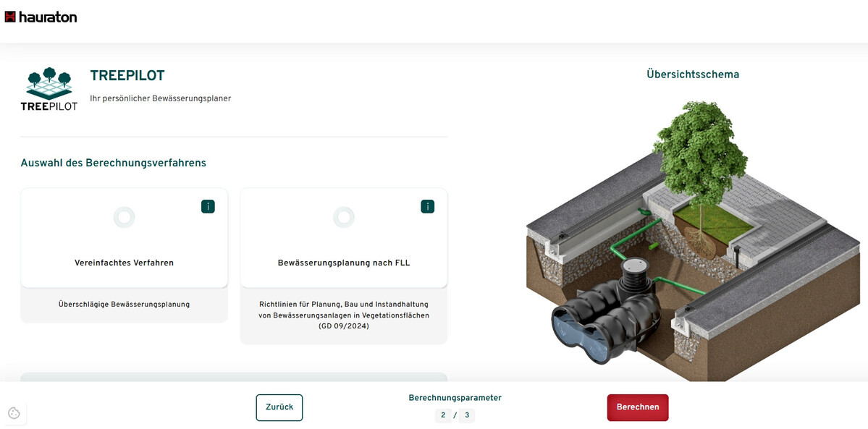Click the Auswahl des Berechnungsverfahrens heading

(x=113, y=163)
